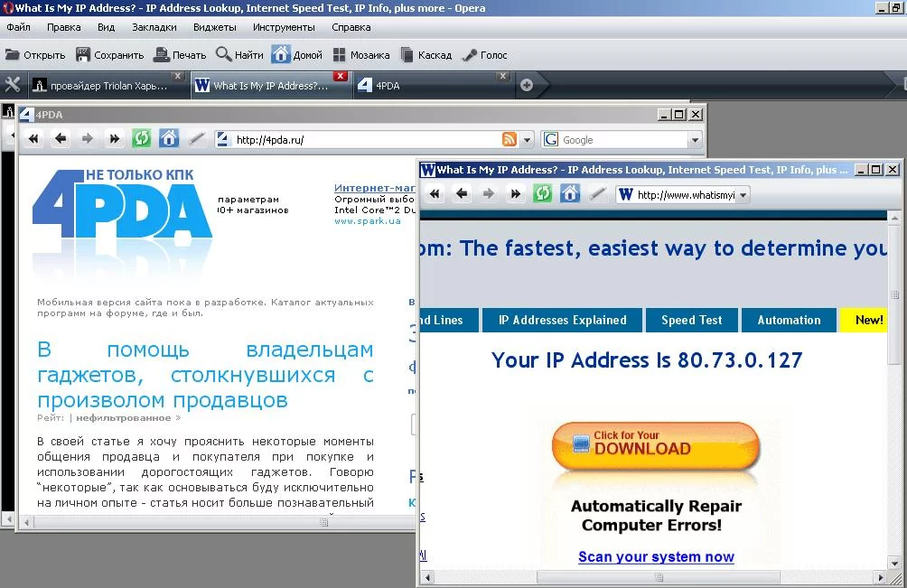Click back arrow in 4PDA window
The width and height of the screenshot is (907, 588).
pyautogui.click(x=61, y=139)
